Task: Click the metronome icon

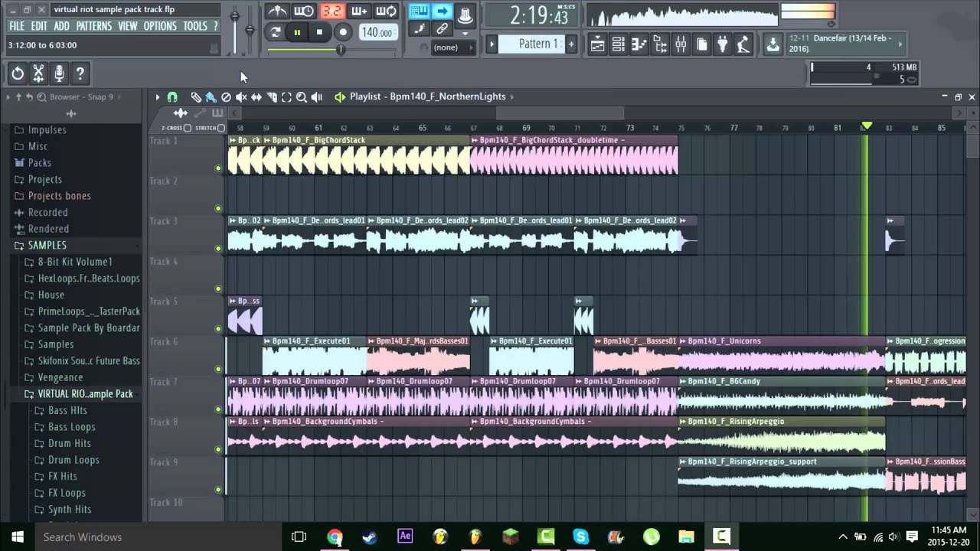Action: [x=277, y=11]
